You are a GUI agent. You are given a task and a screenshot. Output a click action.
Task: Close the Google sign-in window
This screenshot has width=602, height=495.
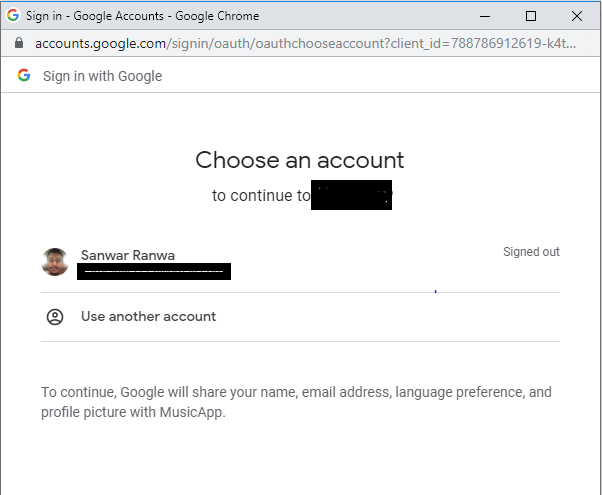(577, 16)
